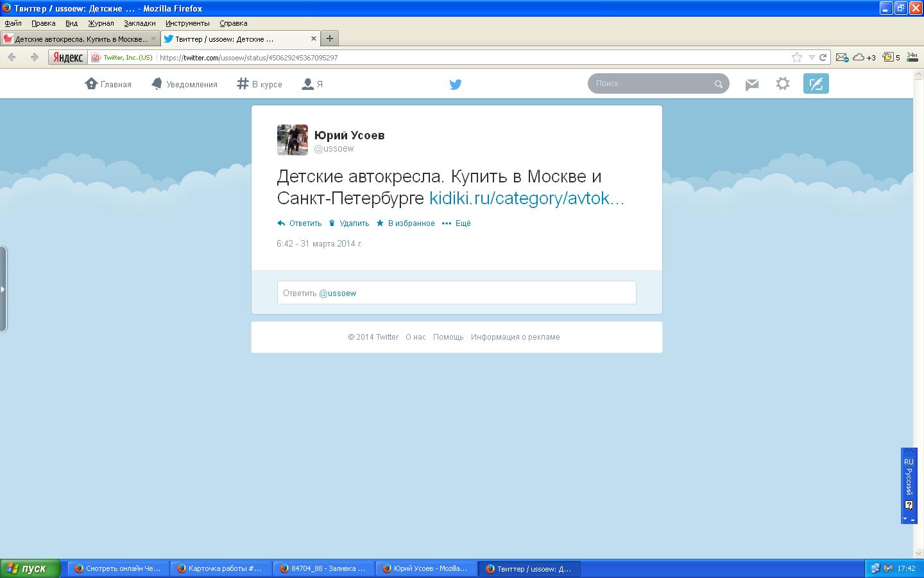
Task: Focus the browser URL address field
Action: coord(474,57)
